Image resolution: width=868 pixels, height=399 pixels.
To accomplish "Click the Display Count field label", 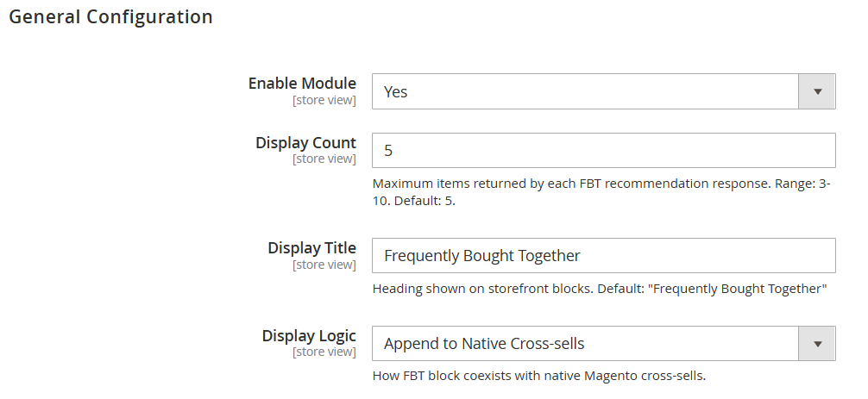I will click(305, 142).
